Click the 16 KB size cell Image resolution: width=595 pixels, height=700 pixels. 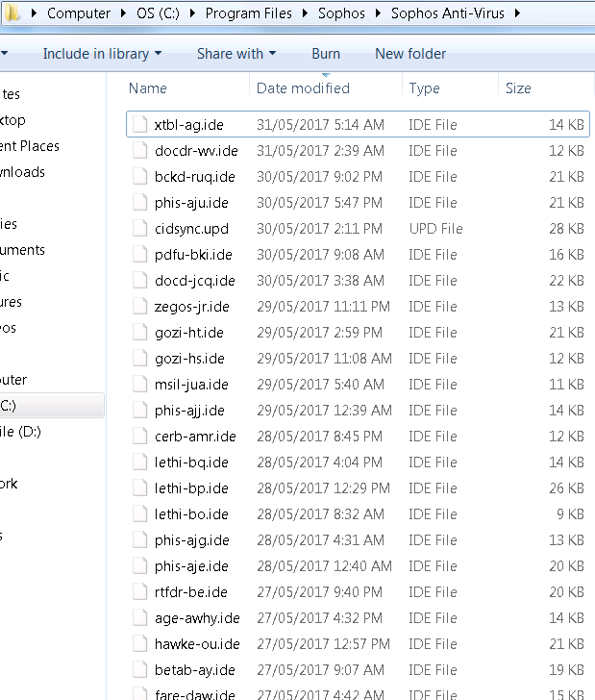pos(566,255)
